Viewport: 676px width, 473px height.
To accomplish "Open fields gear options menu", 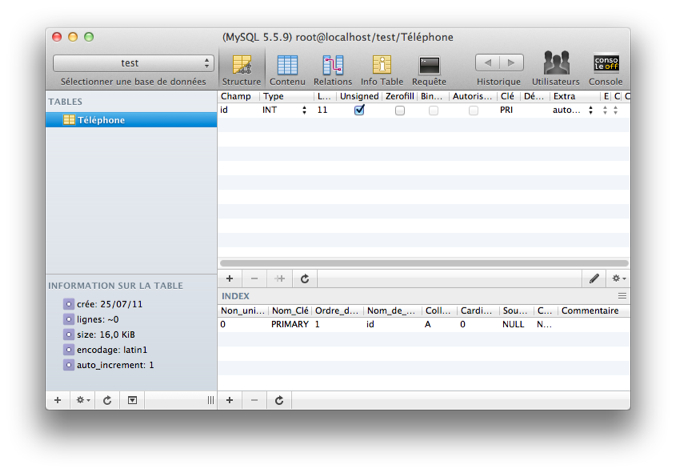I will coord(618,279).
